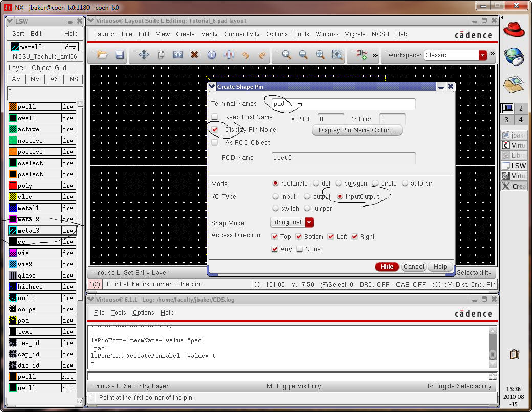Select the Copy tool icon
This screenshot has width=532, height=412.
pyautogui.click(x=161, y=55)
